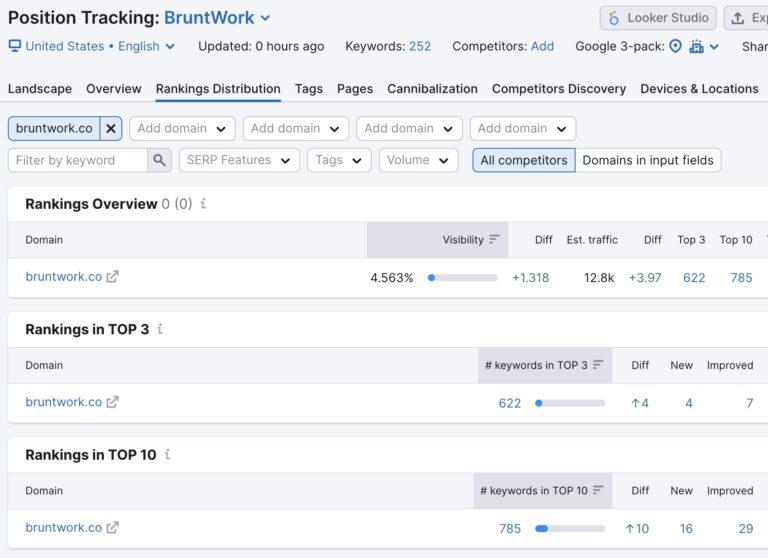Screen dimensions: 768x558
Task: Select Domains in input fields option
Action: (648, 160)
